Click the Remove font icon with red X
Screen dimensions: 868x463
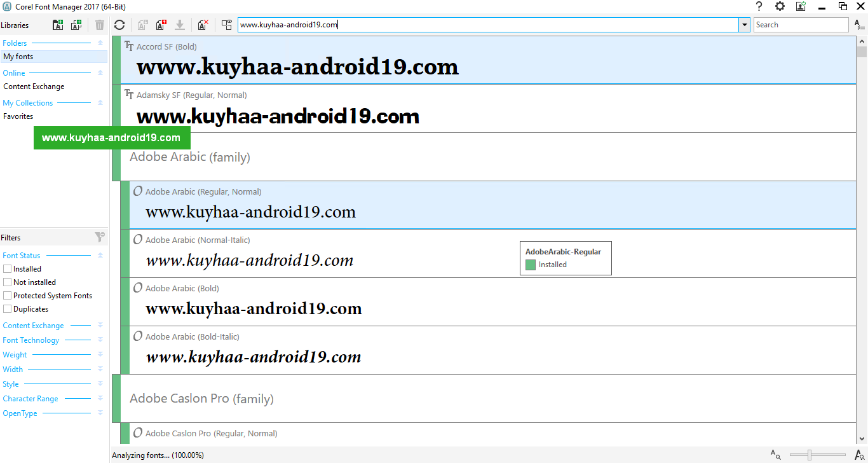tap(203, 25)
